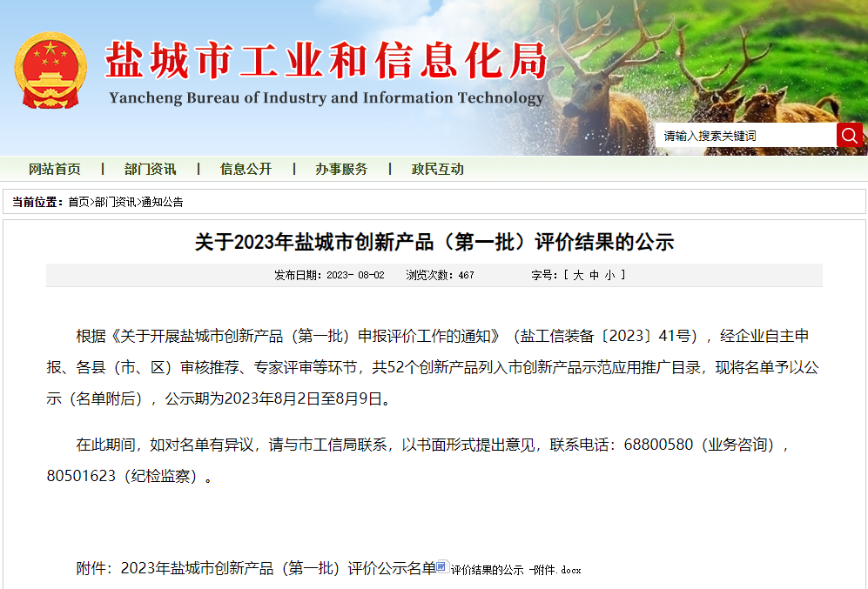
Task: Switch font size to 中
Action: click(594, 275)
